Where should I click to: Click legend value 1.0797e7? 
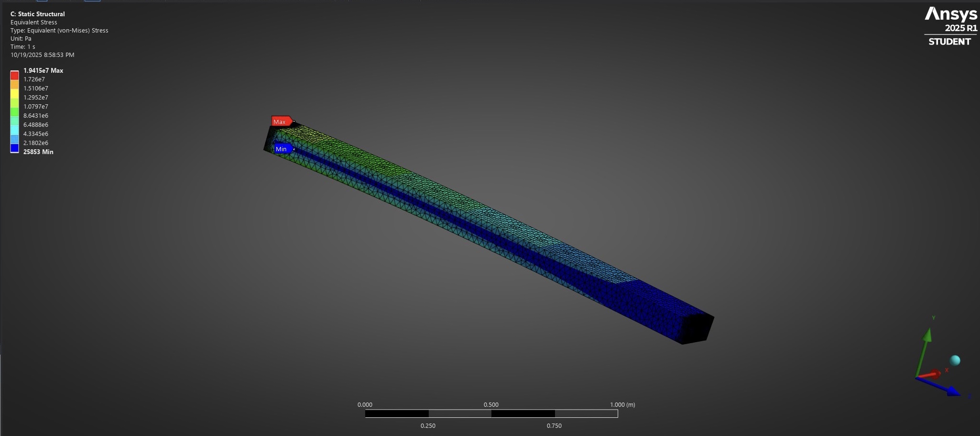(x=36, y=107)
